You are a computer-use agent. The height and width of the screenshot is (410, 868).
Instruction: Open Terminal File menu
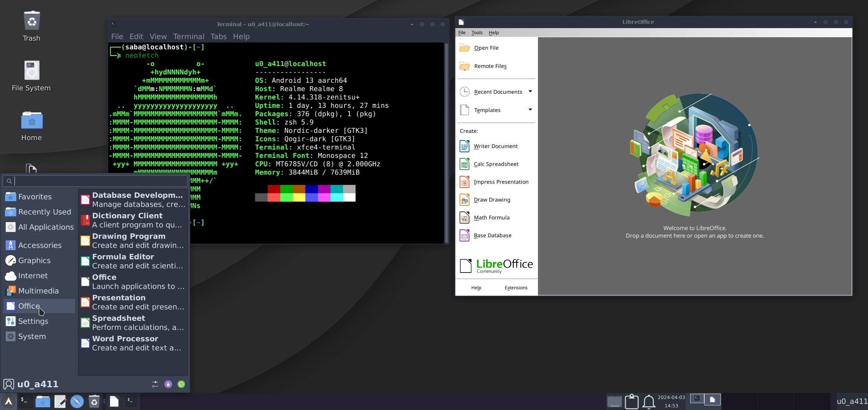(117, 36)
